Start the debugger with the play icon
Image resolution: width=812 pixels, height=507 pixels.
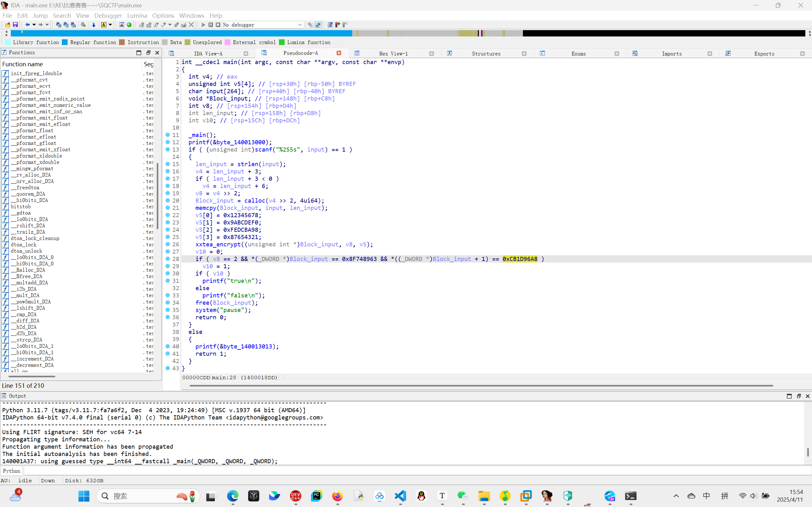(203, 25)
